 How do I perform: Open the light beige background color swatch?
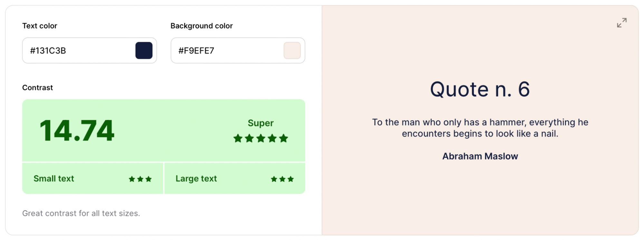click(292, 51)
